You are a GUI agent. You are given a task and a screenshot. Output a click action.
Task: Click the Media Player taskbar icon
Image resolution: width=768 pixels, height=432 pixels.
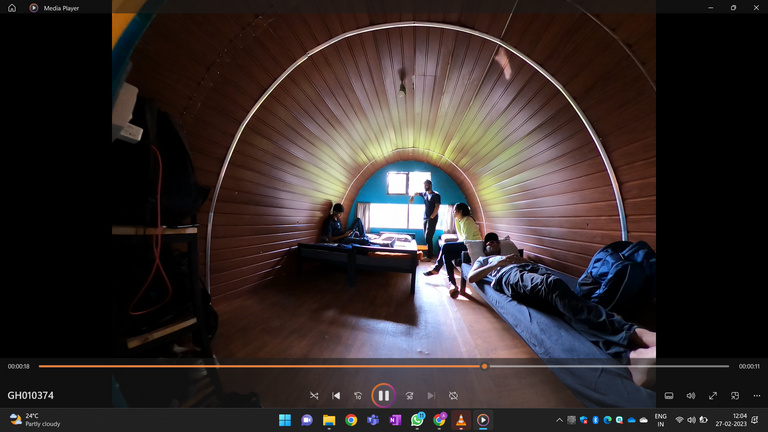[483, 420]
